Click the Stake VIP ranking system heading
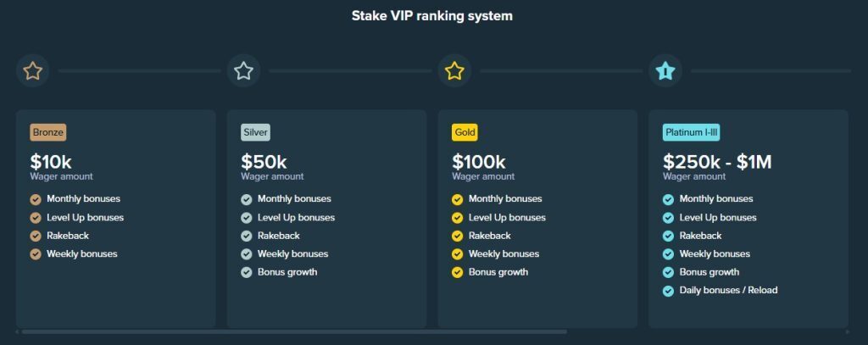 click(x=431, y=16)
